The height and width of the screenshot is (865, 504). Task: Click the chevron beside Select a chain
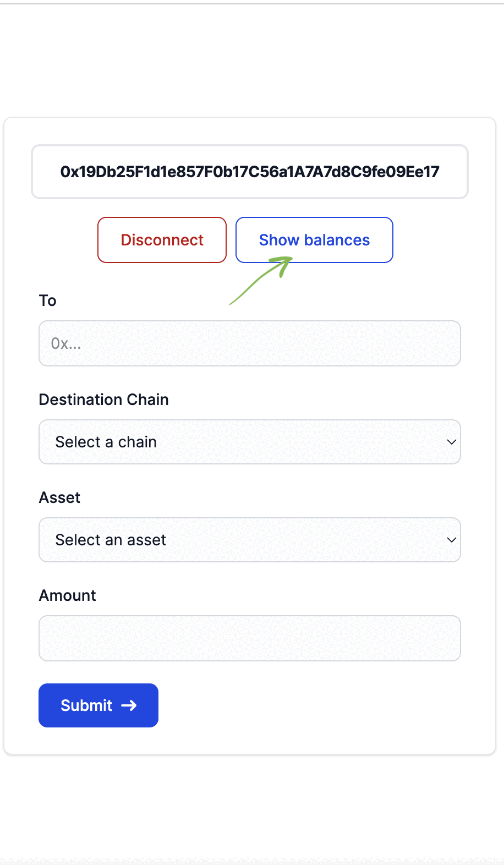pyautogui.click(x=452, y=442)
